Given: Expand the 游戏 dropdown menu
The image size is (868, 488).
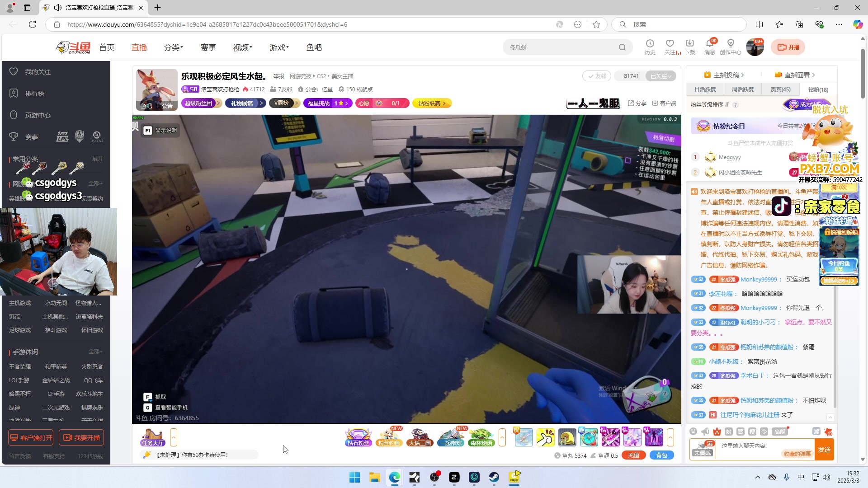Looking at the screenshot, I should tap(279, 47).
